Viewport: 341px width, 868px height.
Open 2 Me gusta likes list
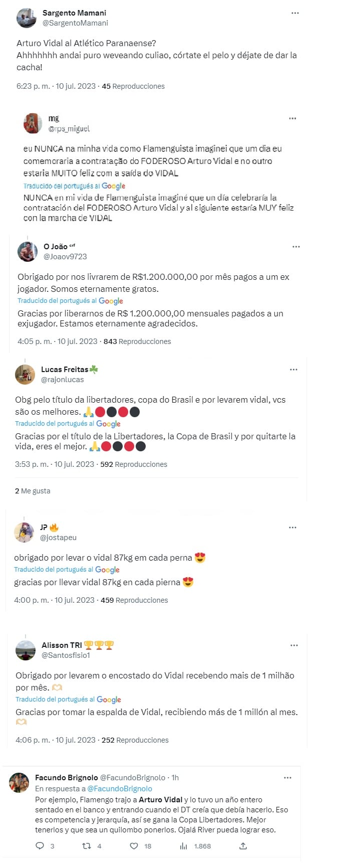[33, 491]
